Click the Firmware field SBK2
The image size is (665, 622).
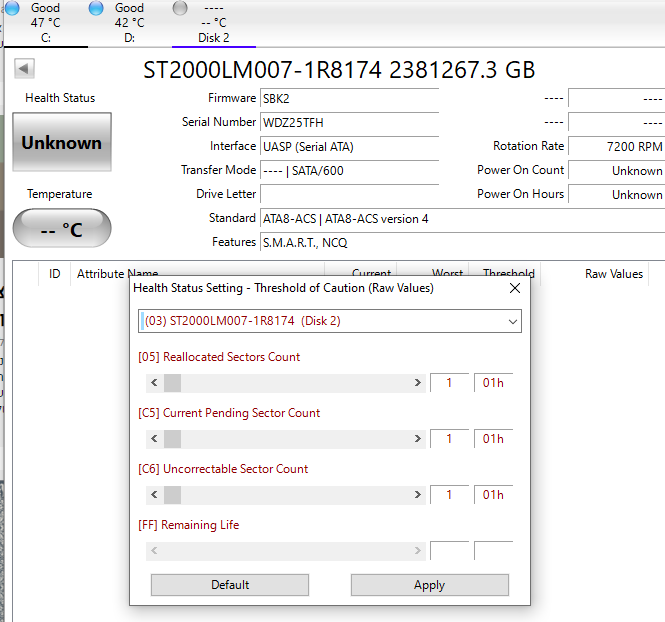(349, 99)
